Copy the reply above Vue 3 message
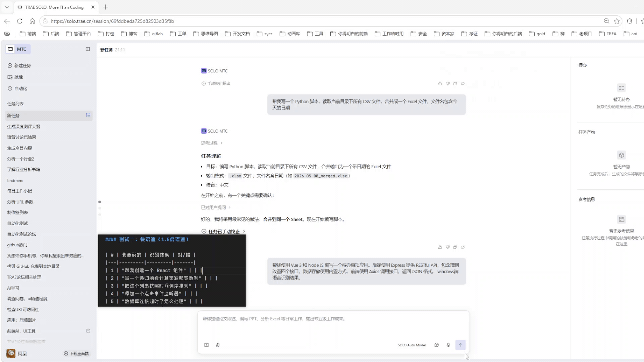Image resolution: width=644 pixels, height=362 pixels. click(455, 247)
